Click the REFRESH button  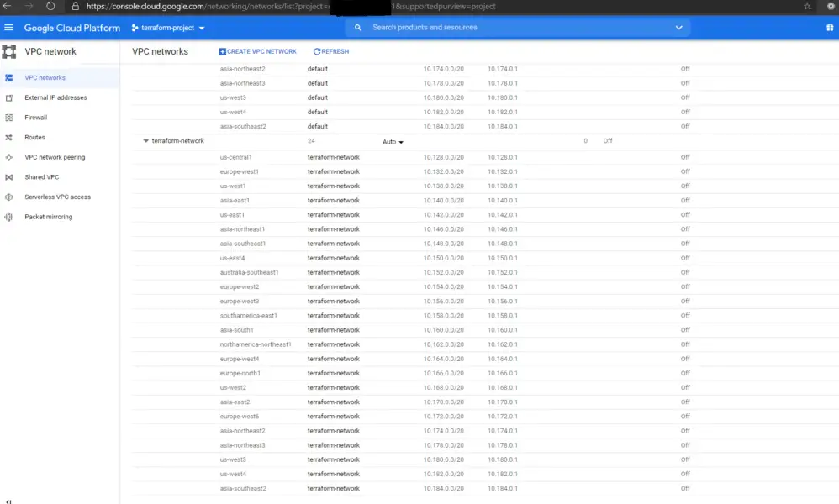(330, 51)
